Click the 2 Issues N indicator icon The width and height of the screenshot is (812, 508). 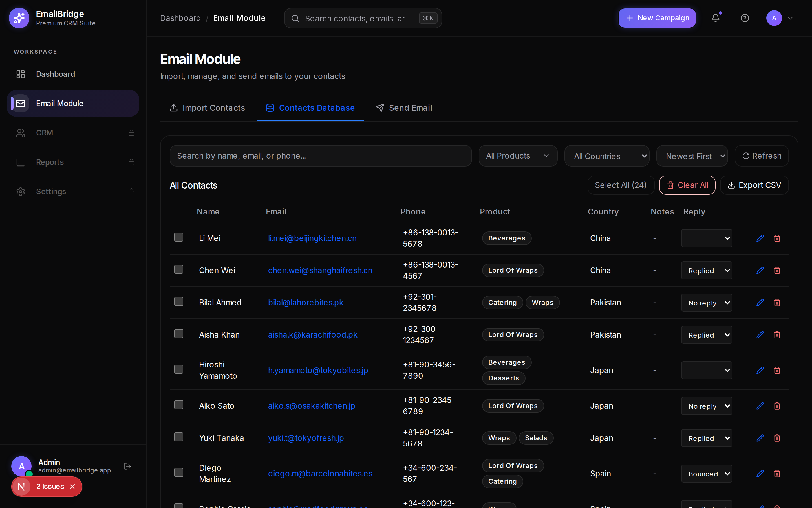(21, 487)
